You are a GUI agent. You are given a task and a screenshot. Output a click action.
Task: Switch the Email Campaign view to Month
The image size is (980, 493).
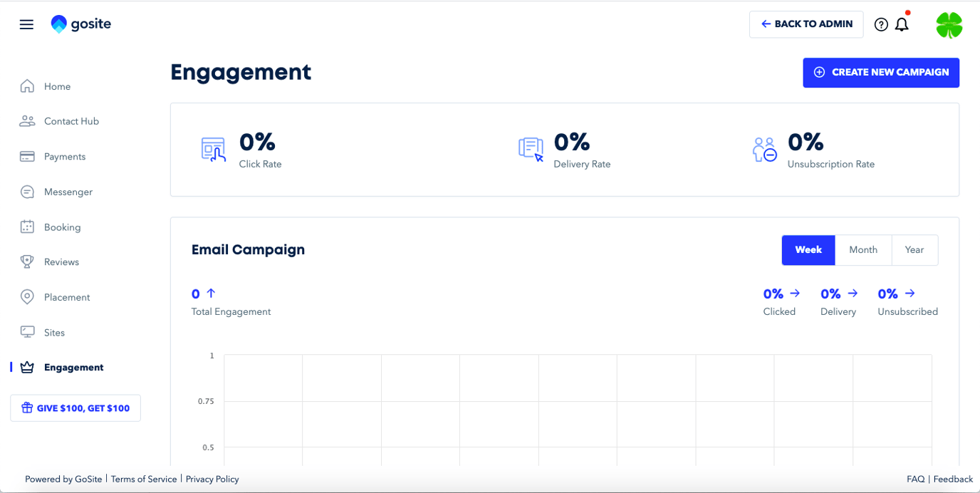[863, 249]
